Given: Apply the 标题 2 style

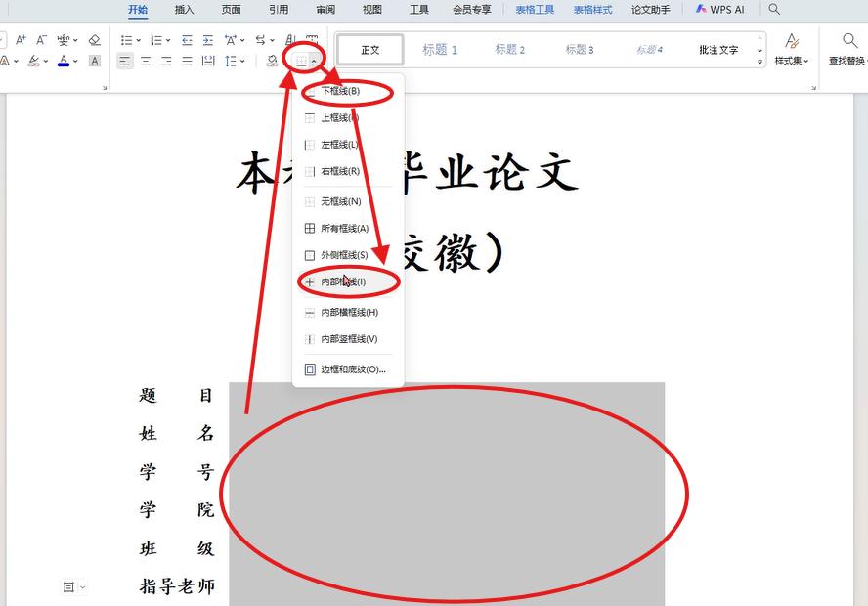Looking at the screenshot, I should click(x=509, y=49).
